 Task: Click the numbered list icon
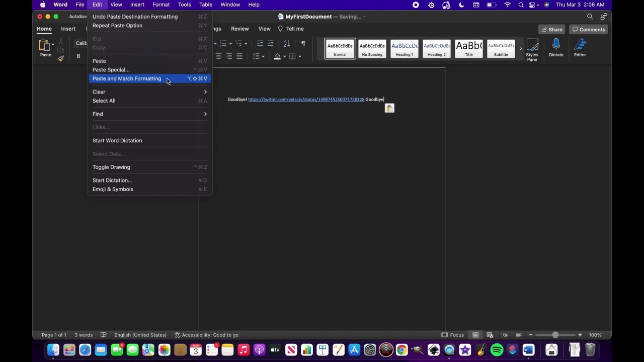(x=222, y=44)
